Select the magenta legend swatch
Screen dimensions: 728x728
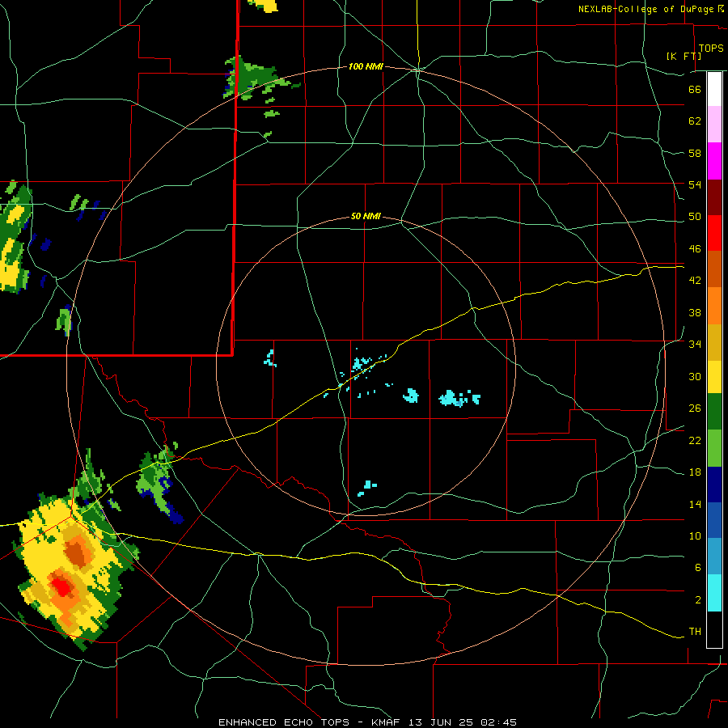point(714,161)
